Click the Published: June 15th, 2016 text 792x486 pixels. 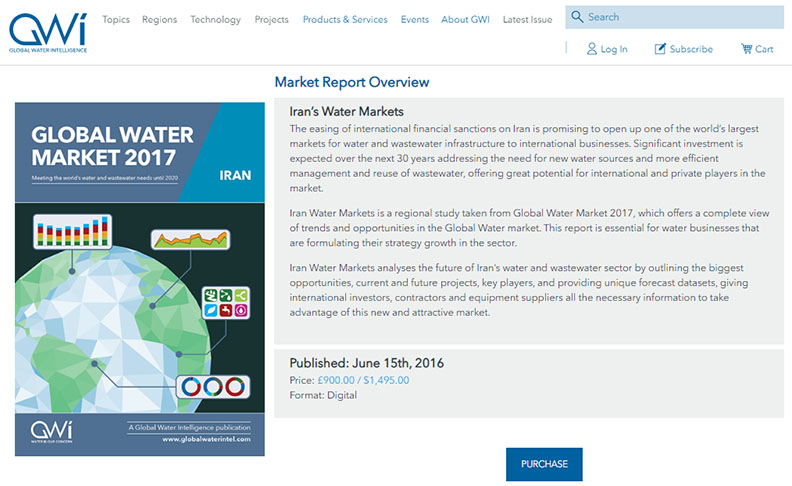367,363
